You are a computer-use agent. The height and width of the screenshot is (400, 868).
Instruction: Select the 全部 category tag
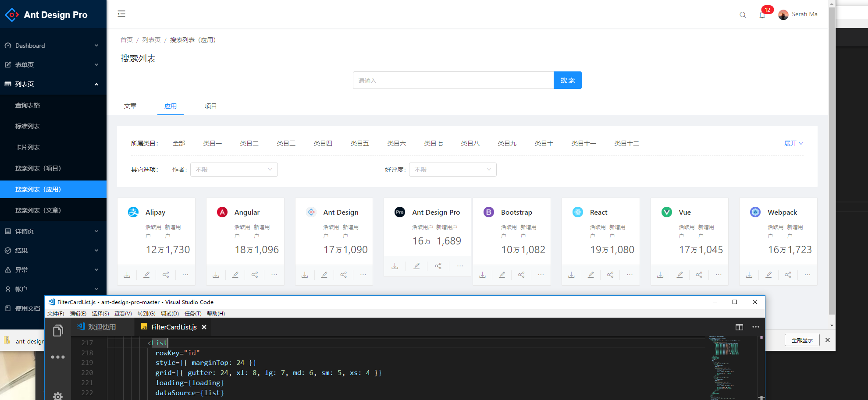[x=179, y=143]
